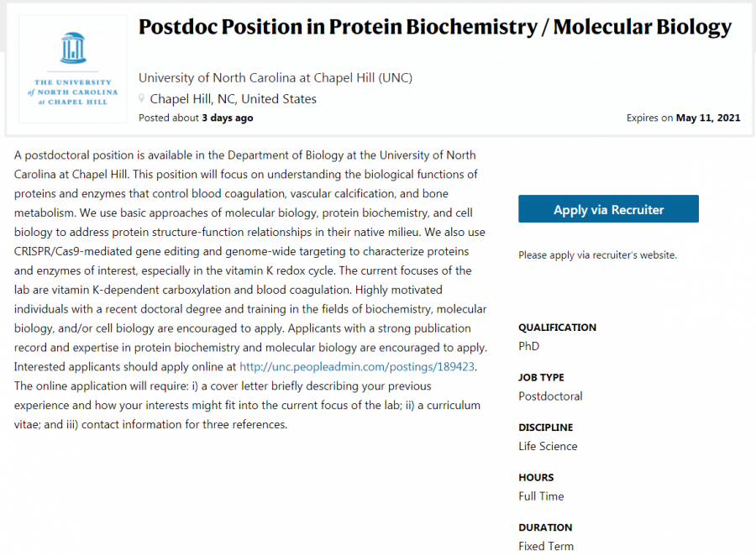Click the JOB TYPE heading
The width and height of the screenshot is (756, 556).
pos(541,378)
